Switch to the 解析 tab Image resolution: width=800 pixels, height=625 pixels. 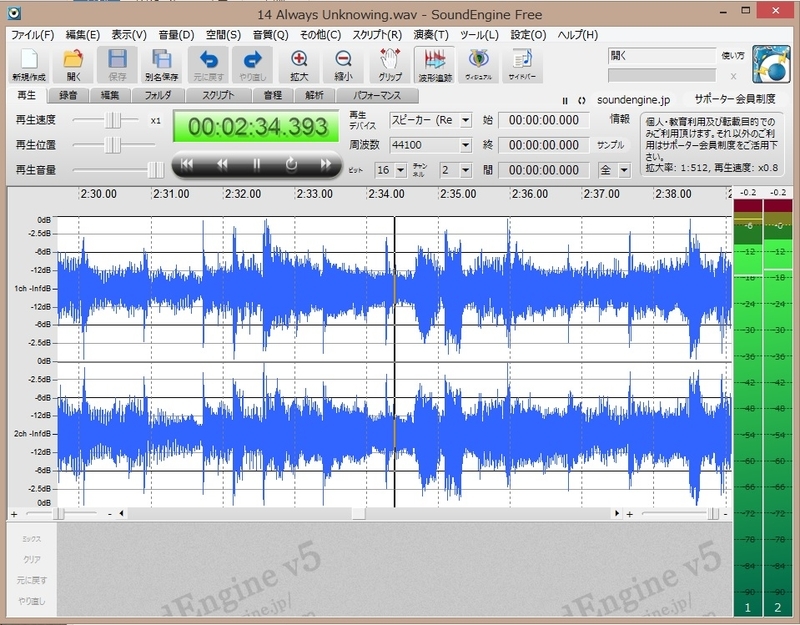315,95
